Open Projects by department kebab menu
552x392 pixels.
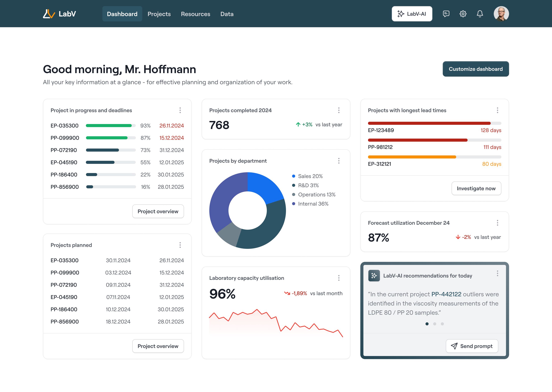pyautogui.click(x=339, y=161)
